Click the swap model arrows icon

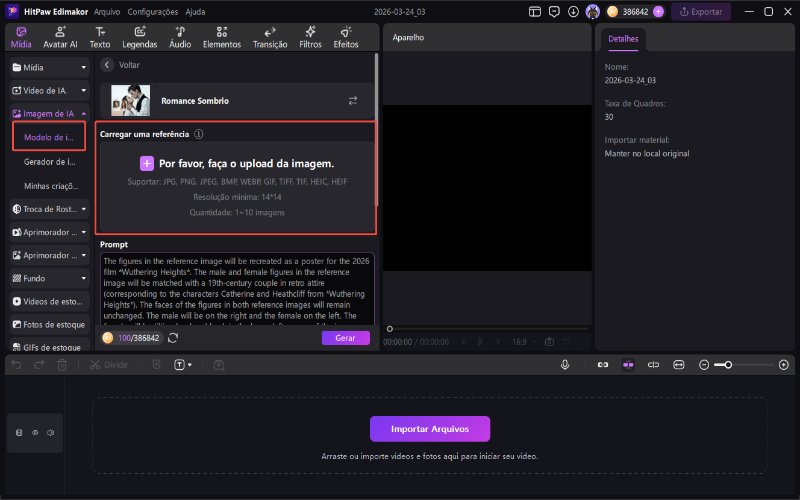[x=352, y=101]
